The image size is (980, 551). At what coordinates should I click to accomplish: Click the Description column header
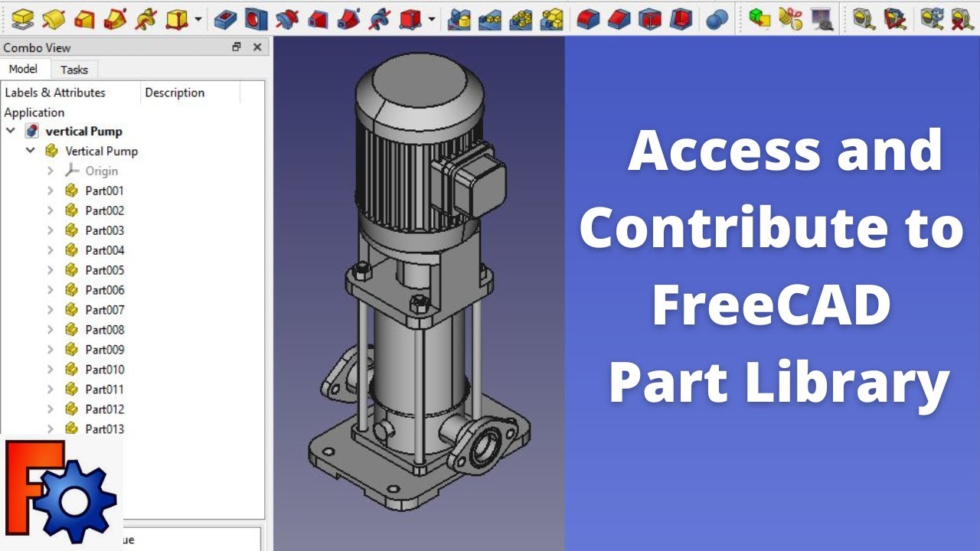(175, 93)
